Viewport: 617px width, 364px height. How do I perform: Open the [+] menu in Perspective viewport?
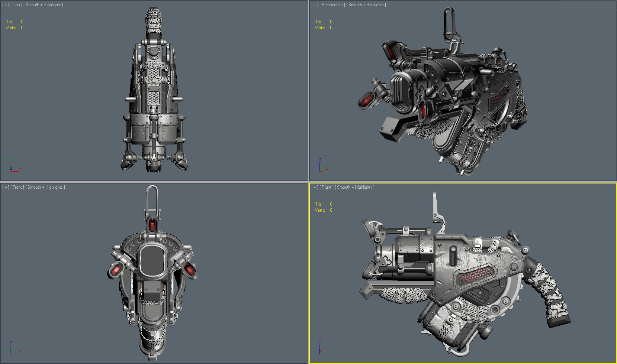coord(315,5)
